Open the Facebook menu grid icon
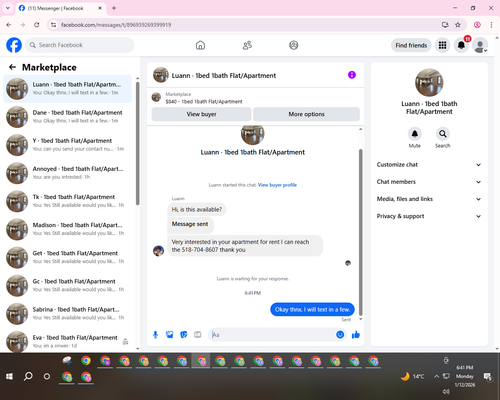The width and height of the screenshot is (500, 400). tap(442, 45)
